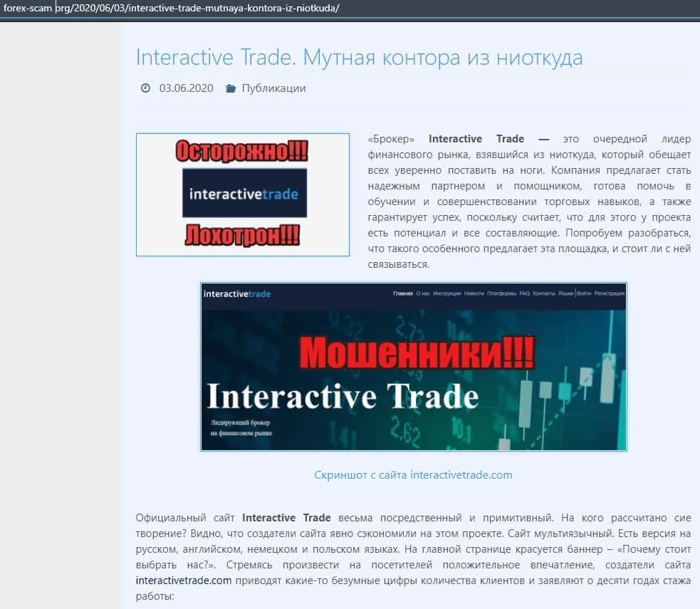
Task: Click bold Interactive Trade after Официальный сайт
Action: tap(286, 518)
